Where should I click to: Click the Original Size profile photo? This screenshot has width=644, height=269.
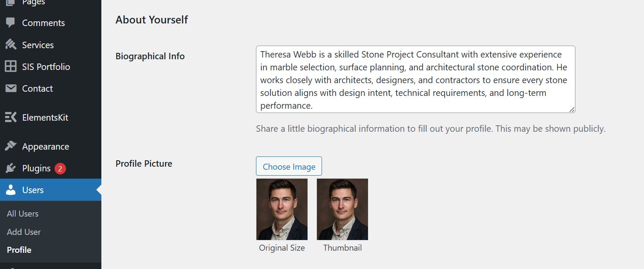click(x=282, y=209)
